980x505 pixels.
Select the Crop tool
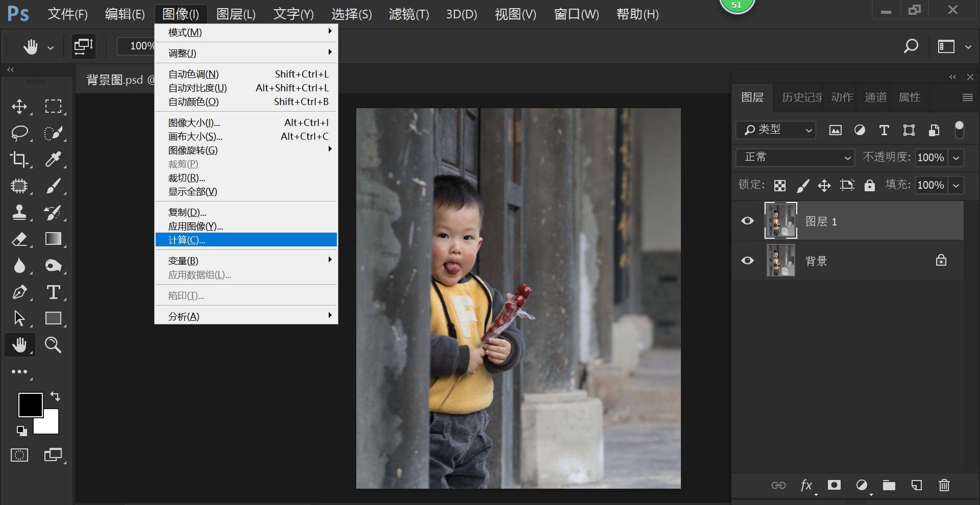(x=19, y=160)
